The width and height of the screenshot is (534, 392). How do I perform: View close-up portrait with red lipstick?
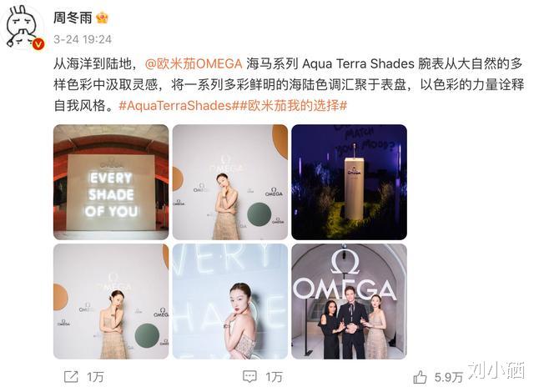230,301
